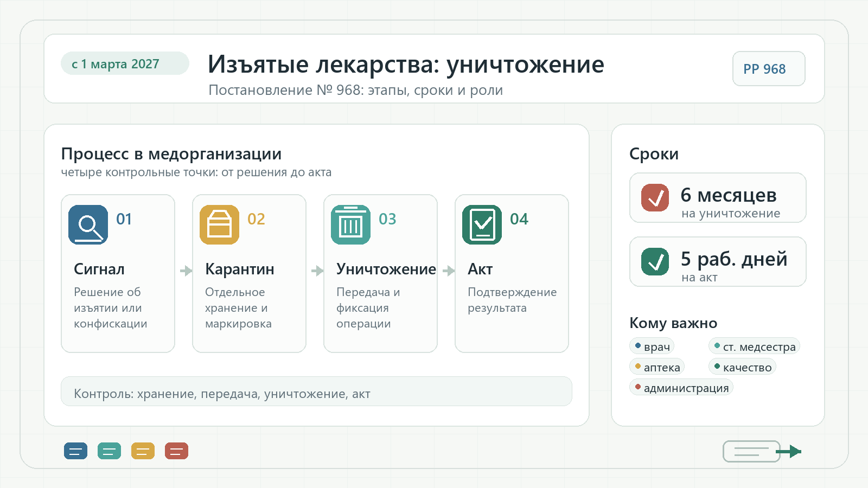
Task: Select the 'качество' tag
Action: (x=742, y=367)
